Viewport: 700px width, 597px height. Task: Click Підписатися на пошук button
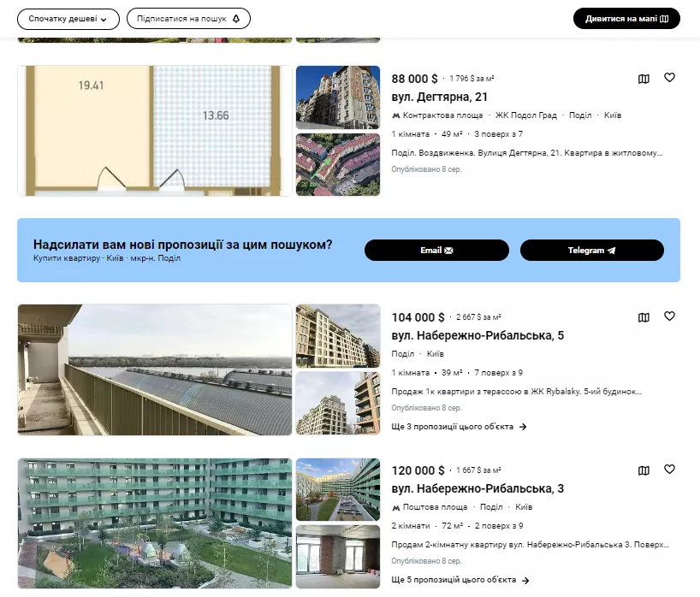pyautogui.click(x=188, y=18)
